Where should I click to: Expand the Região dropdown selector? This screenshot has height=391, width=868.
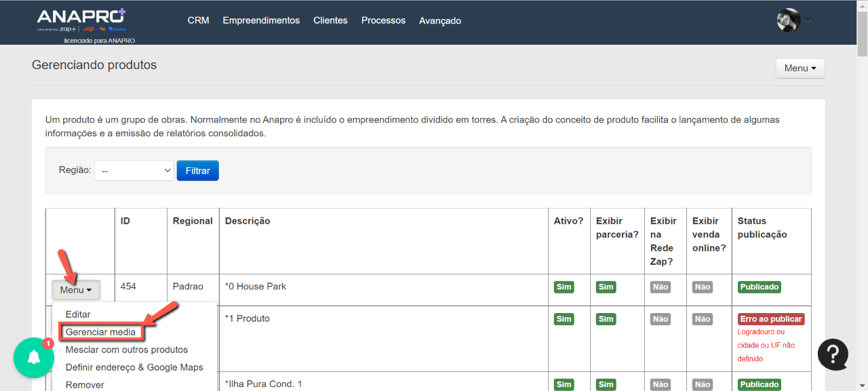[134, 171]
